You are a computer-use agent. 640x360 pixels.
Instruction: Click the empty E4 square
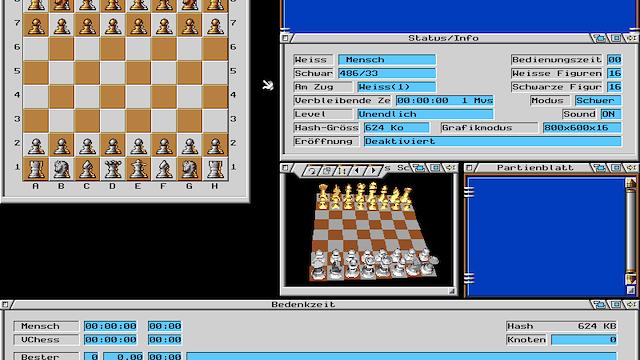pos(138,97)
